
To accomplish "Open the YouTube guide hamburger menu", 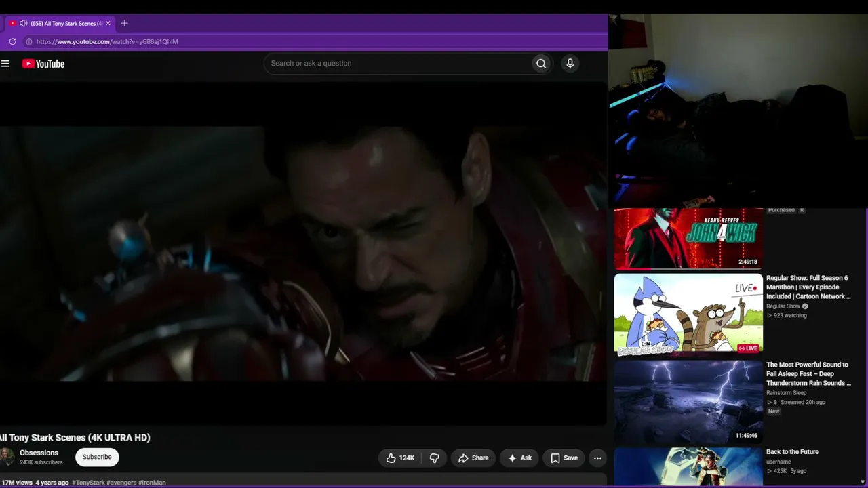I will (x=5, y=64).
